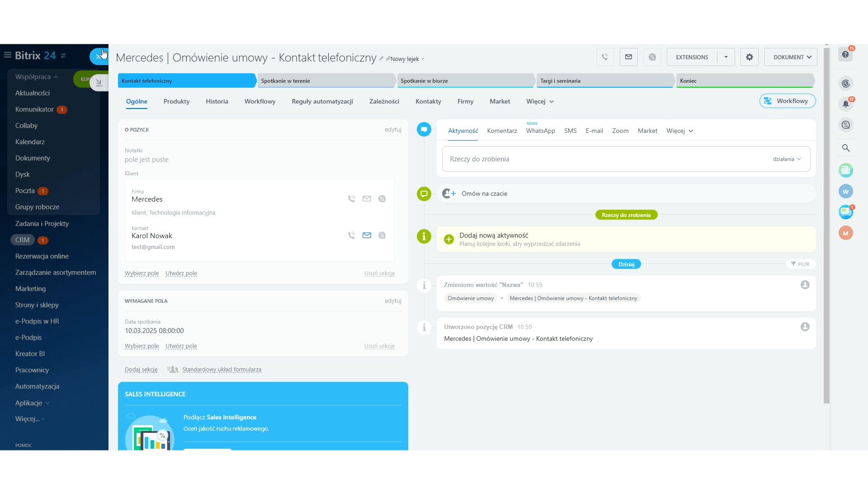Click the green notes icon in right sidebar
Image resolution: width=868 pixels, height=488 pixels.
coord(846,170)
